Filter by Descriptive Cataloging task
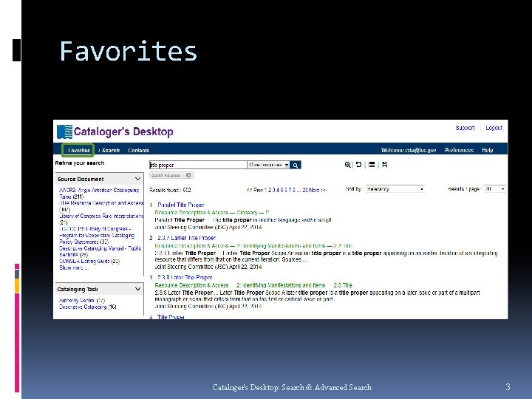The height and width of the screenshot is (399, 532). coord(87,307)
